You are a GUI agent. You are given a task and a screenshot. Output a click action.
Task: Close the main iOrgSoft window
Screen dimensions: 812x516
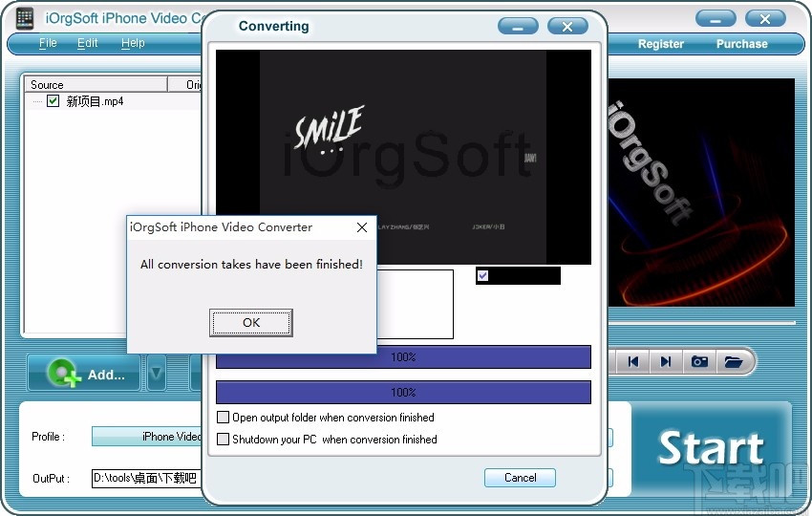click(765, 19)
